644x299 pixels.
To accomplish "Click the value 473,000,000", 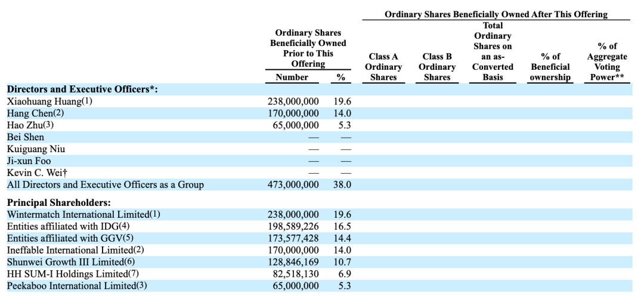I will coord(293,184).
